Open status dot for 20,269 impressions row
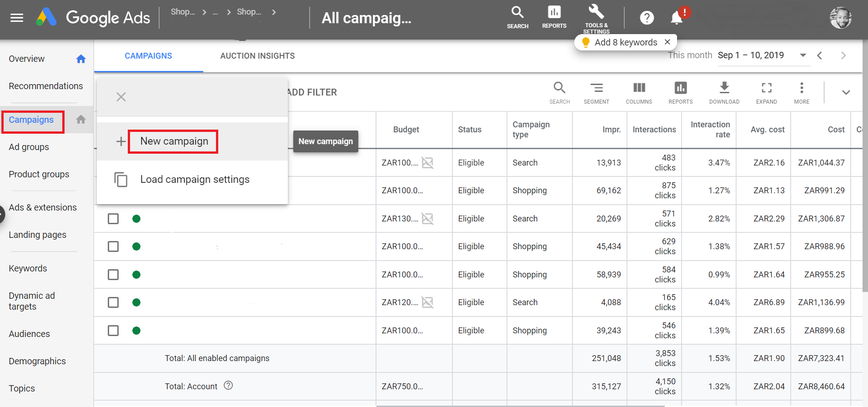Viewport: 868px width, 407px height. click(136, 219)
